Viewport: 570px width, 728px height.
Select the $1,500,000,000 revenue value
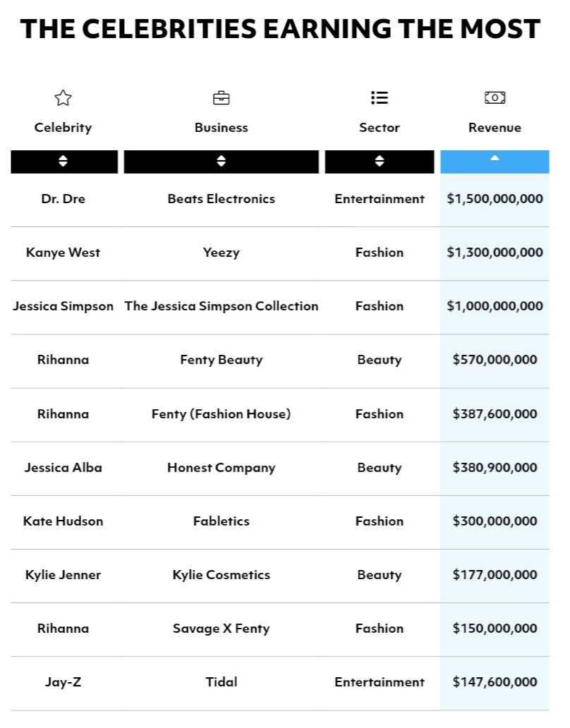click(495, 199)
